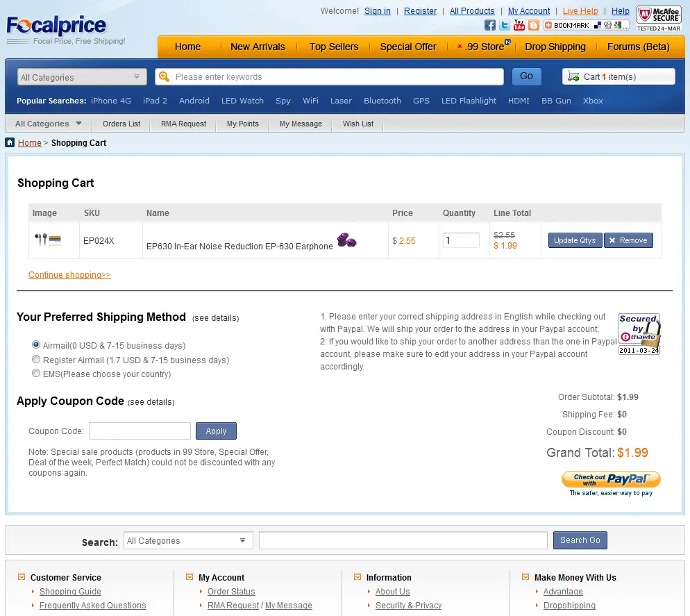Click the bottom search text field
This screenshot has height=616, width=690.
pyautogui.click(x=403, y=541)
